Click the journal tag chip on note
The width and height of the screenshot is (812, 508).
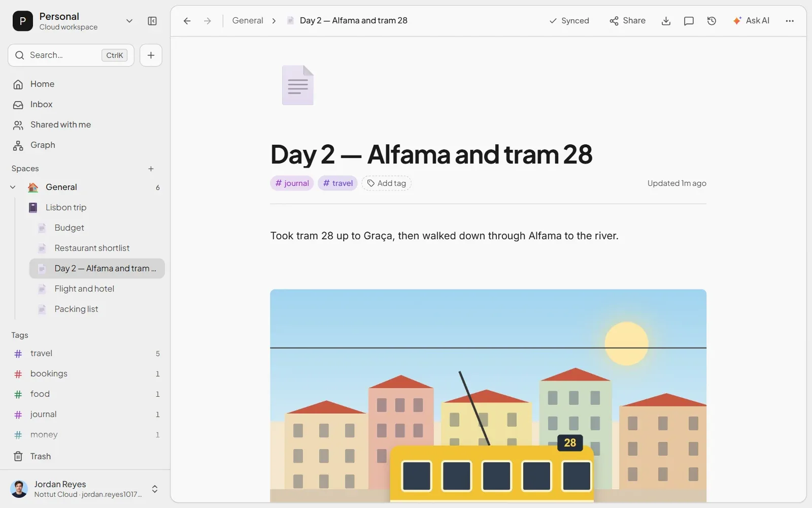coord(292,183)
